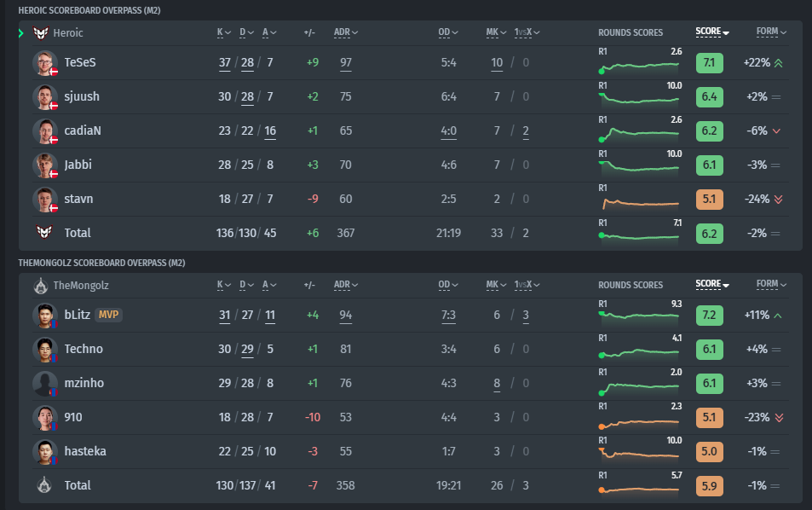Viewport: 812px width, 510px height.
Task: Sort Heroic table by ADR
Action: tap(345, 32)
